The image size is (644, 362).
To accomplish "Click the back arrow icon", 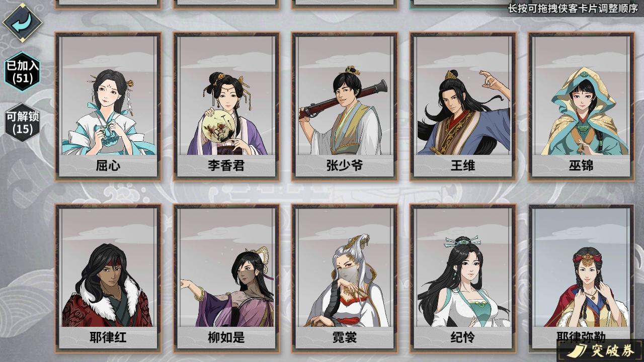I will 22,22.
